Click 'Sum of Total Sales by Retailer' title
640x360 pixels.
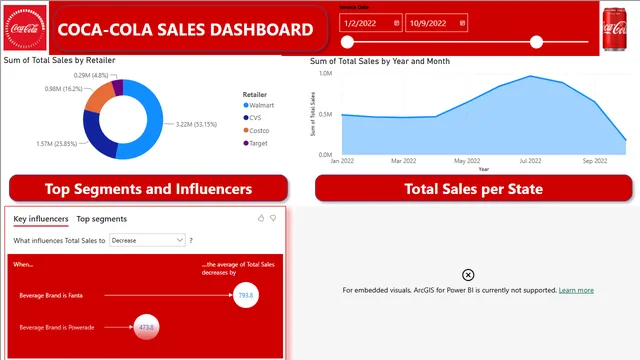coord(59,60)
